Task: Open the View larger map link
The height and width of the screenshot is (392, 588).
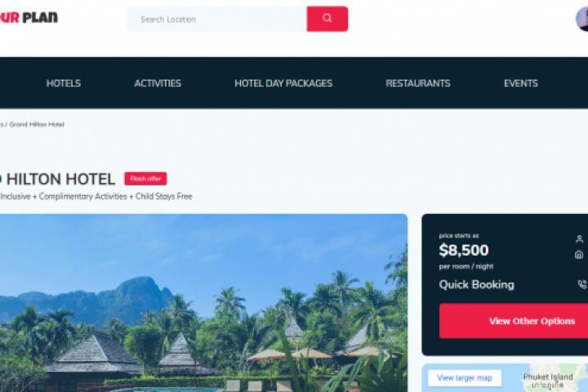Action: tap(464, 378)
